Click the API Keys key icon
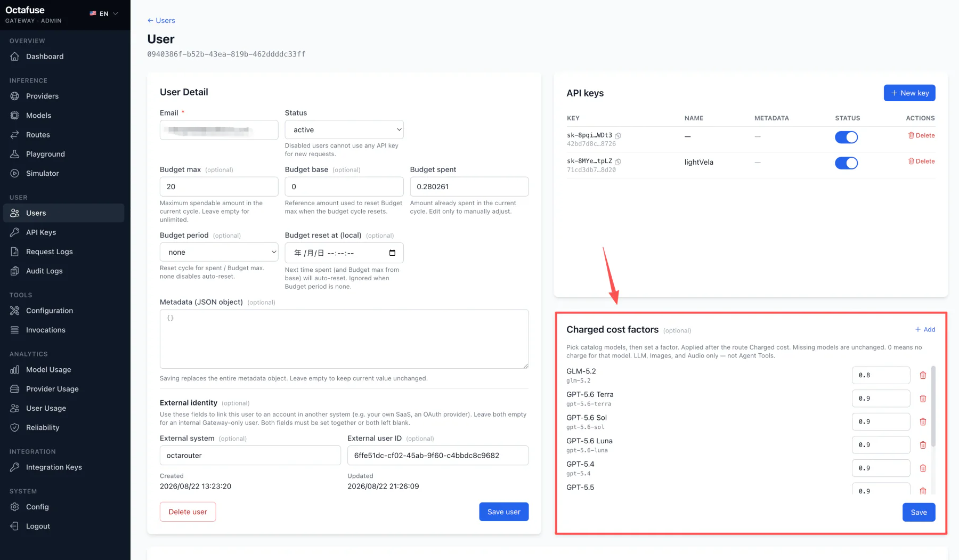 15,232
